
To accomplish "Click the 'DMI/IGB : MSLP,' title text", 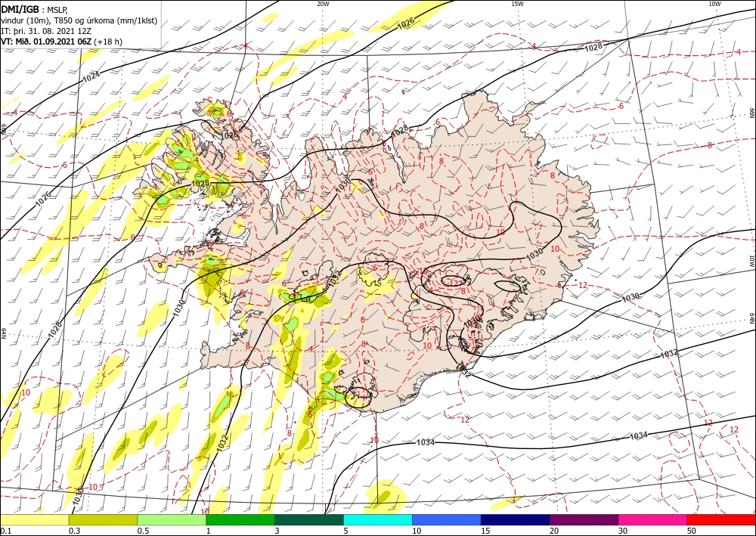I will [x=35, y=10].
